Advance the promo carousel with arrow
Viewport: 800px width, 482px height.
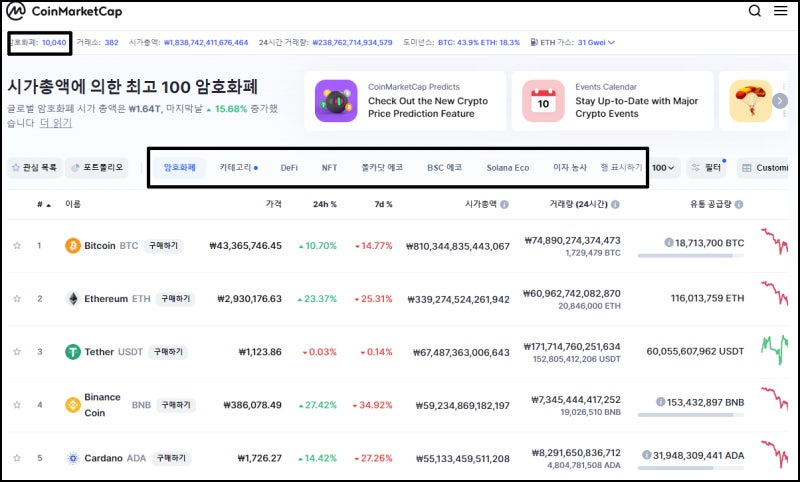click(x=780, y=100)
